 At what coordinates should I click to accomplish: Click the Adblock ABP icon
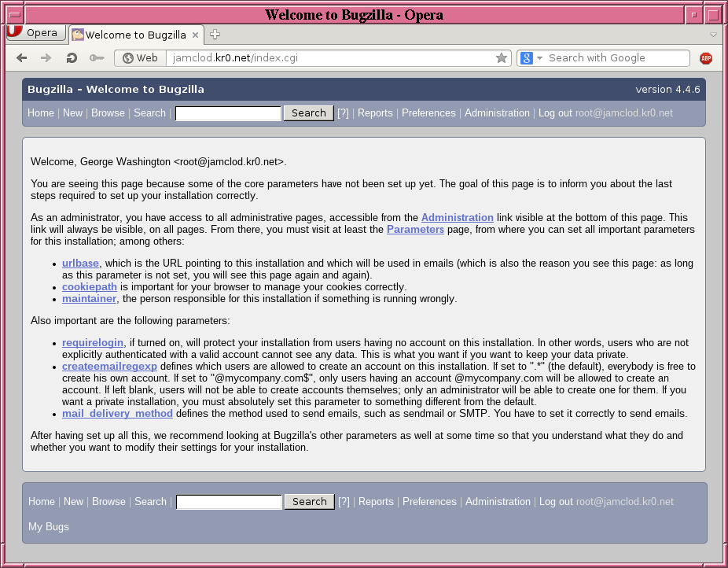[706, 58]
